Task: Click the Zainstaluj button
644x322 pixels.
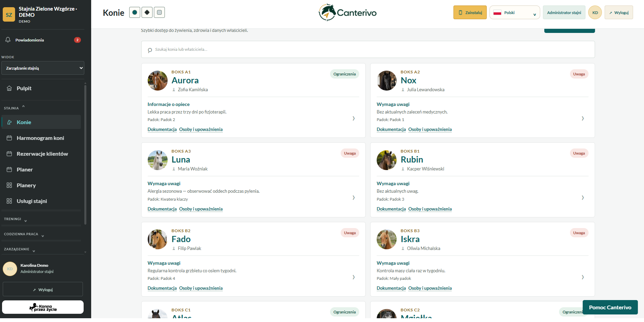Action: point(470,13)
